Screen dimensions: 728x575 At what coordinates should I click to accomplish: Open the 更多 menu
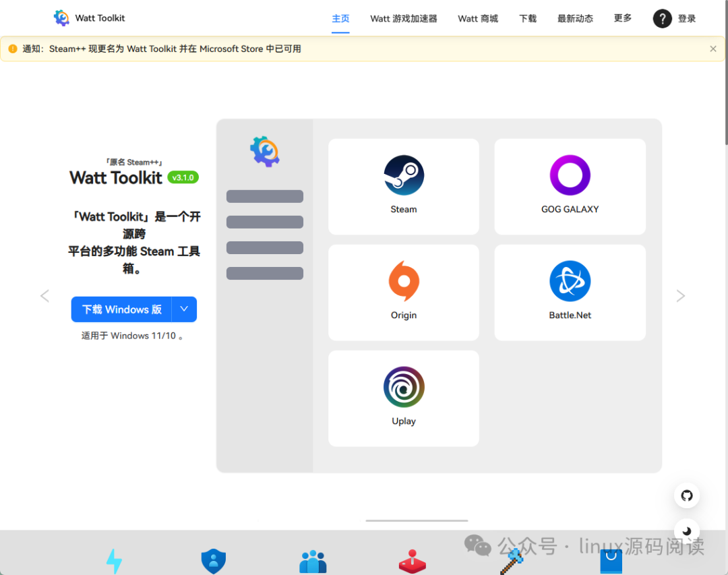[x=623, y=18]
